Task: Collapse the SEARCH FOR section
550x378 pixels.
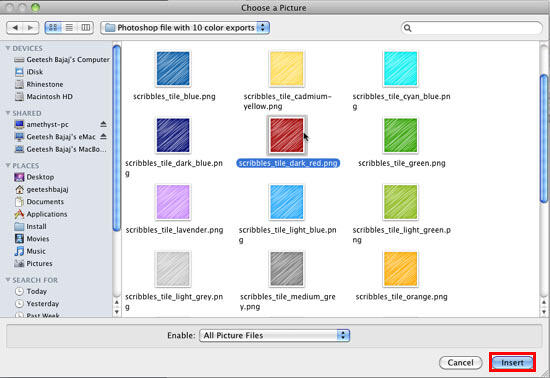Action: tap(8, 280)
